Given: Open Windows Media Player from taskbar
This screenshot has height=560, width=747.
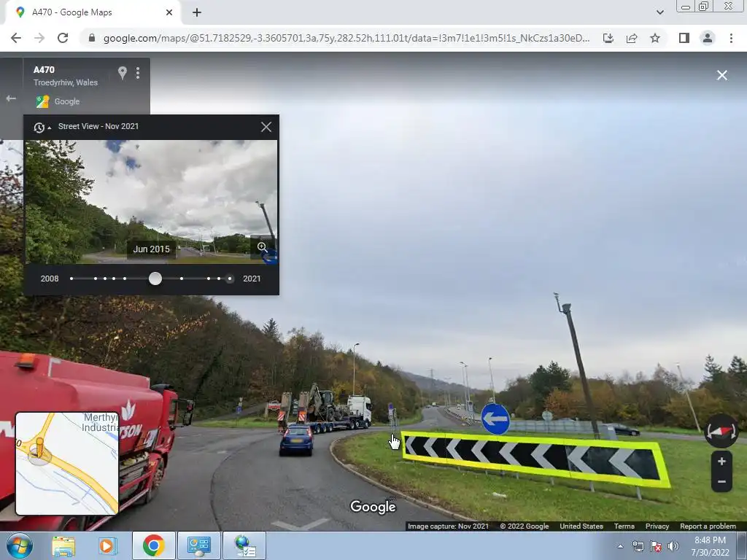Looking at the screenshot, I should [x=108, y=545].
